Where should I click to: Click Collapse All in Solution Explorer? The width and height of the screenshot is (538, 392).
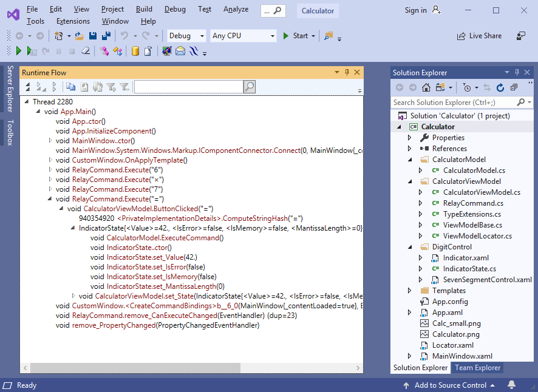(x=514, y=87)
